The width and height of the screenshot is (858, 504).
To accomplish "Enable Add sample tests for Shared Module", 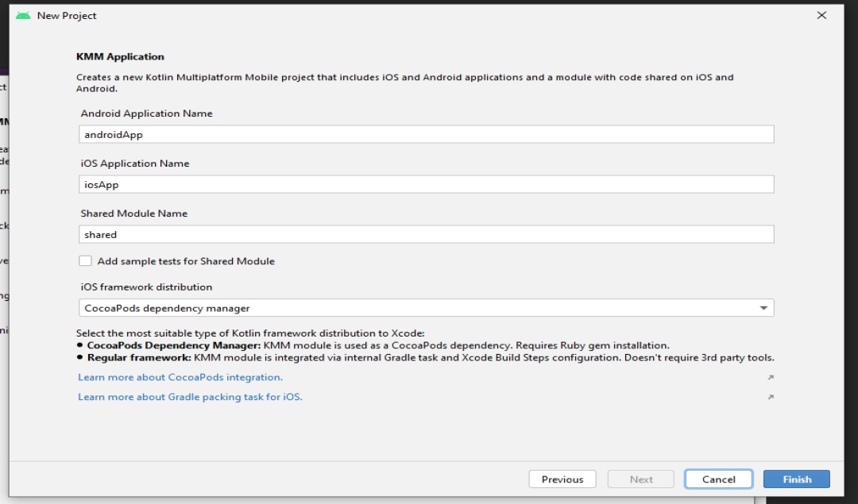I will point(85,261).
